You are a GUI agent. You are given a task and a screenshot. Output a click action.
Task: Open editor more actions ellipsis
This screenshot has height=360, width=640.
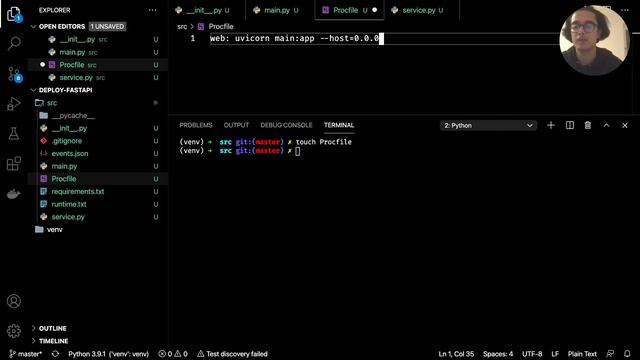(x=625, y=10)
